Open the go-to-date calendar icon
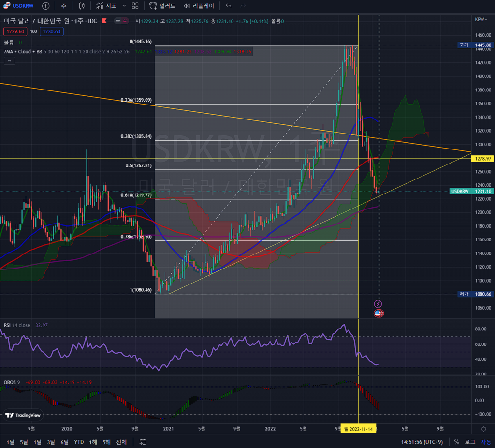Image resolution: width=495 pixels, height=448 pixels. 143,442
